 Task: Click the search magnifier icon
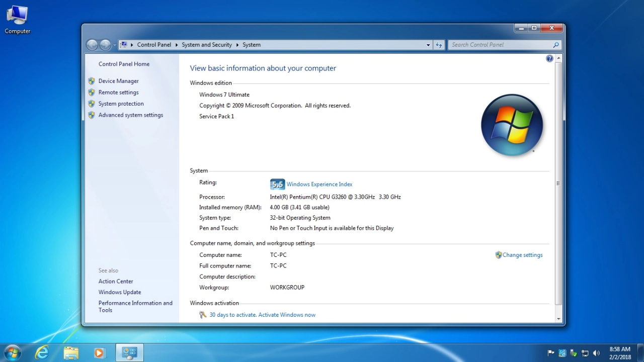pyautogui.click(x=556, y=45)
